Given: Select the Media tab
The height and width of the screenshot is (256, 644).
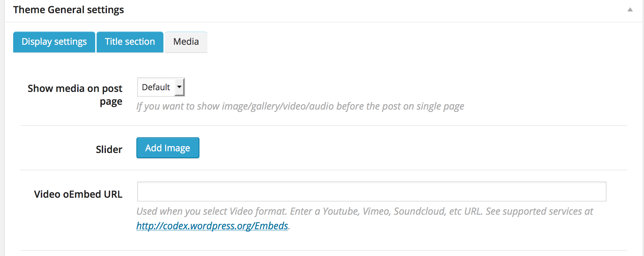Looking at the screenshot, I should [186, 42].
